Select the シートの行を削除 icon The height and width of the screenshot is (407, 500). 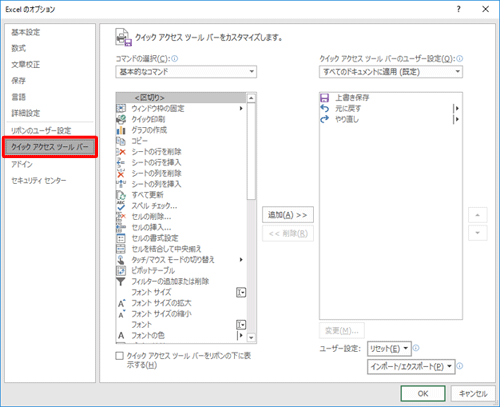point(121,152)
